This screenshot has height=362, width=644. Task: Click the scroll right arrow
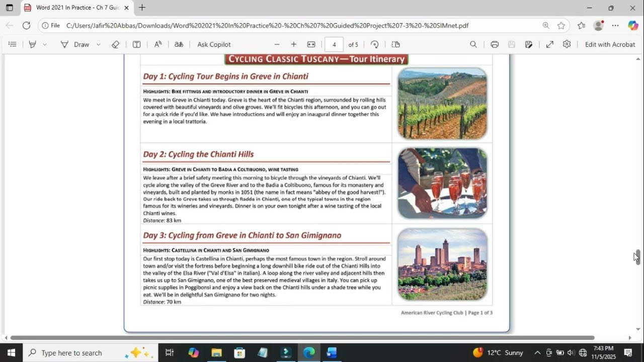pos(629,338)
